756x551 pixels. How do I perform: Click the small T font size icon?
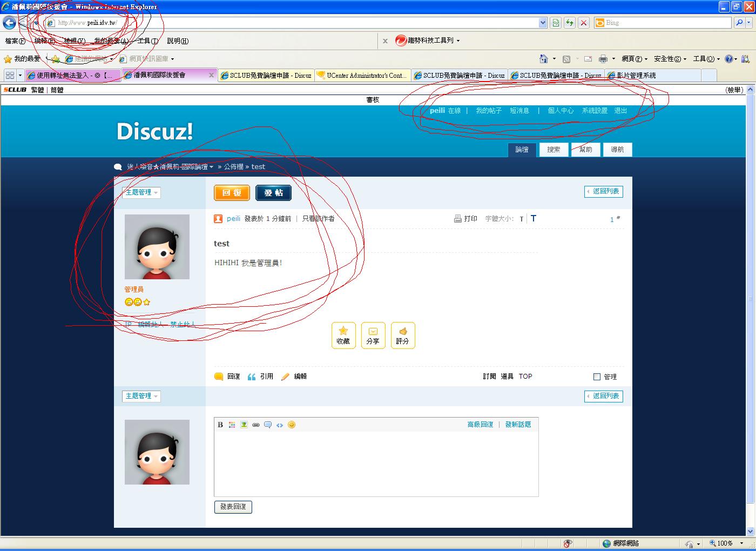coord(522,219)
